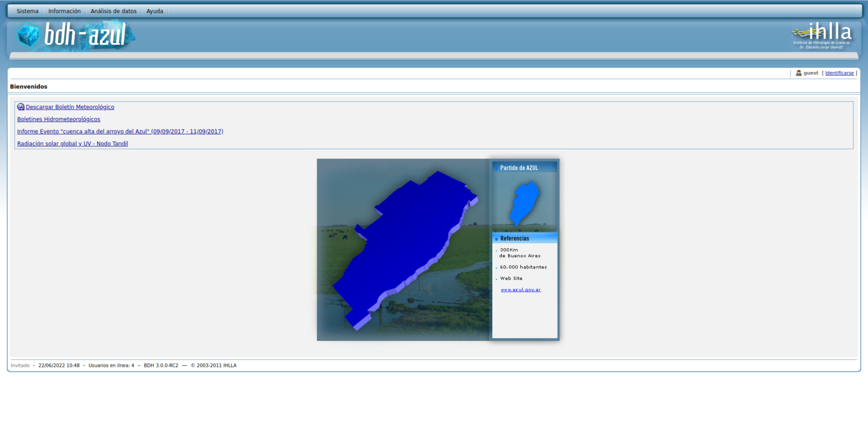Click the blue square bullet on Partido de AZUL header
This screenshot has width=868, height=425.
[x=497, y=167]
